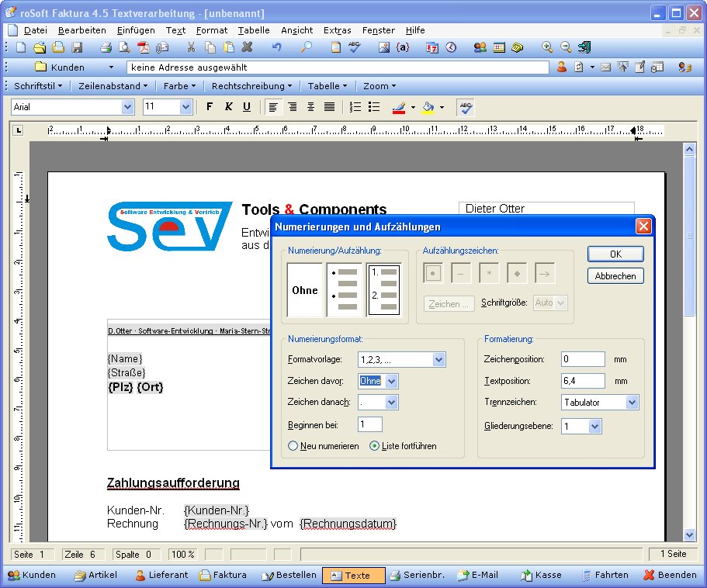
Task: Click the Underline (U) icon
Action: pos(247,107)
